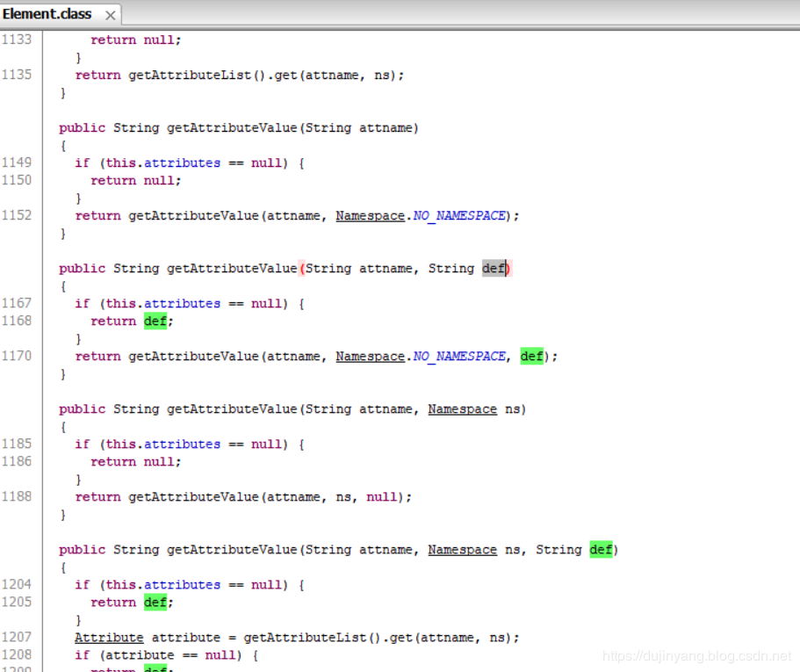Follow the Attribute class link on line 1207
The width and height of the screenshot is (800, 672).
tap(109, 637)
